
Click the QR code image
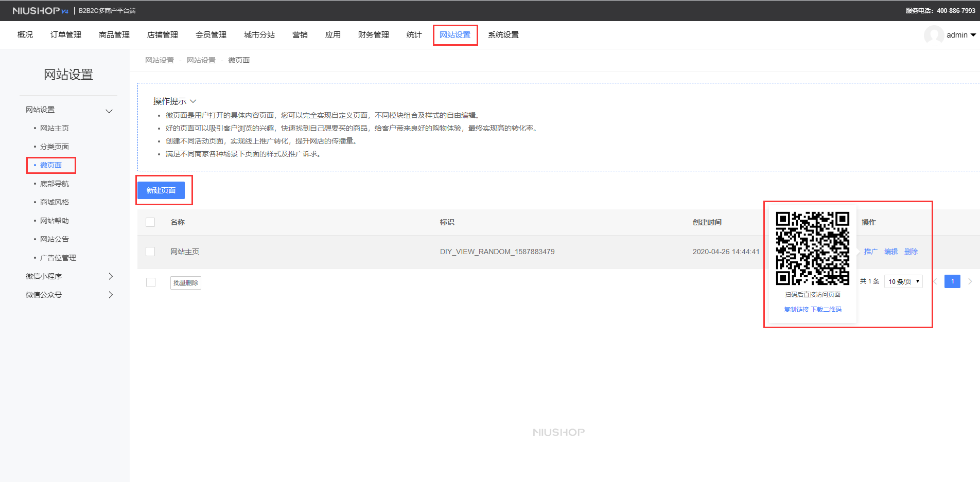[x=813, y=248]
